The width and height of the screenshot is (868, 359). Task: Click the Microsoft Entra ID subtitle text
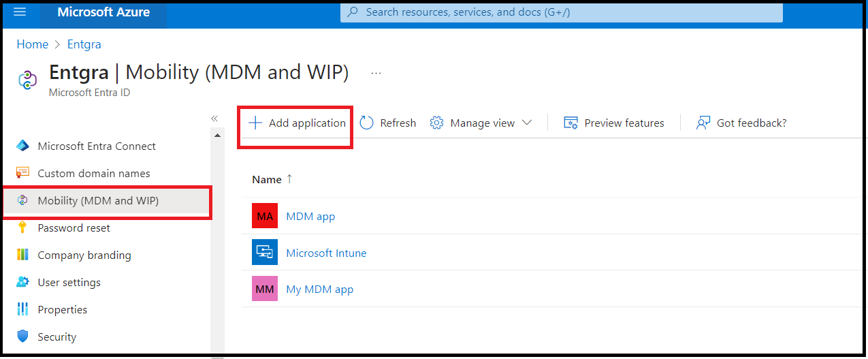click(x=89, y=93)
